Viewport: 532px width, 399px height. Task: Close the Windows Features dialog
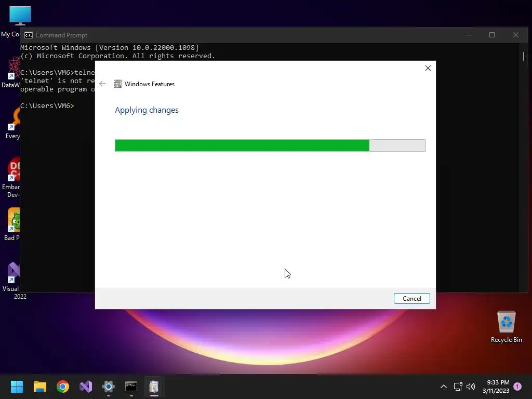[x=428, y=68]
